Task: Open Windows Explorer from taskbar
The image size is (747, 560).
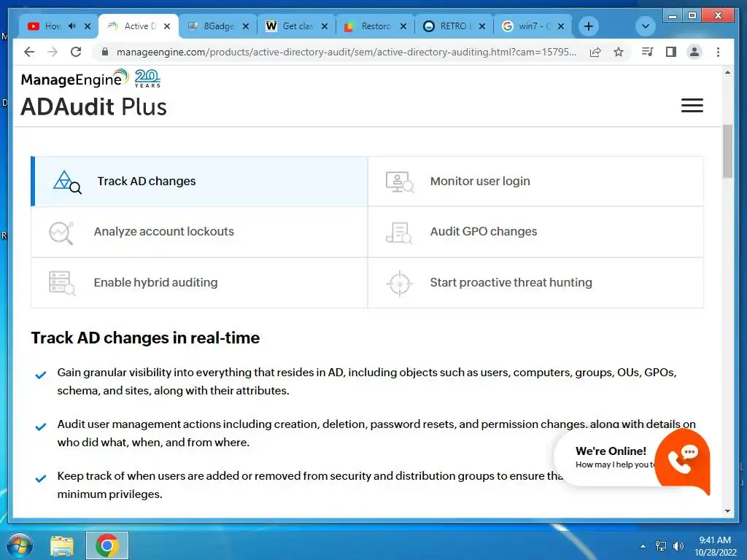Action: [x=63, y=545]
